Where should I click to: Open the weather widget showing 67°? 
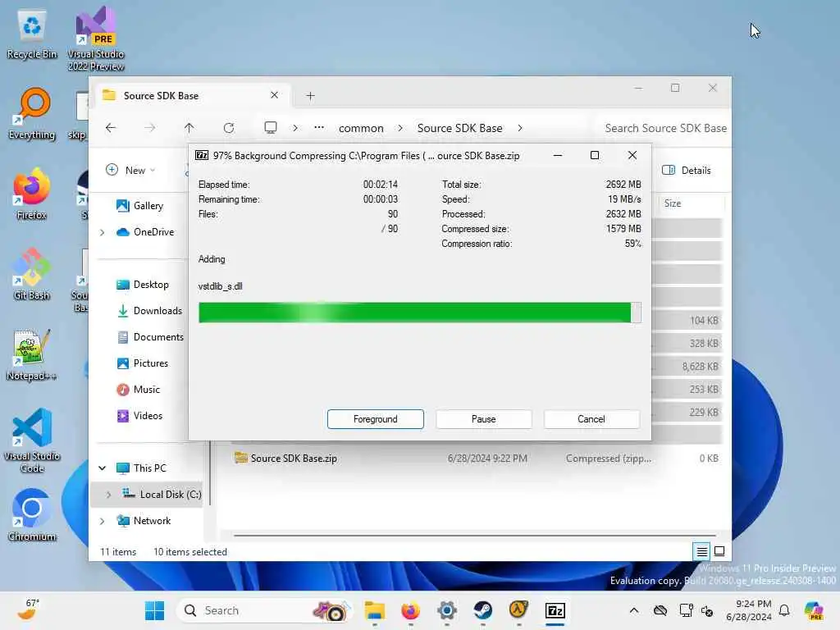[x=29, y=609]
